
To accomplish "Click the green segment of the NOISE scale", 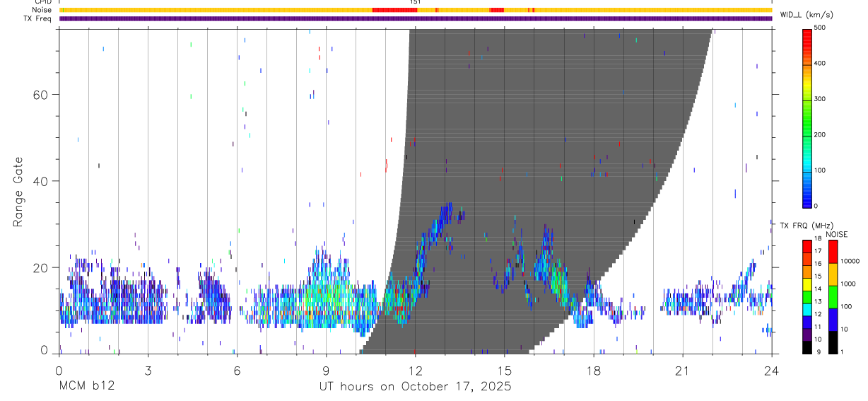I will [833, 297].
